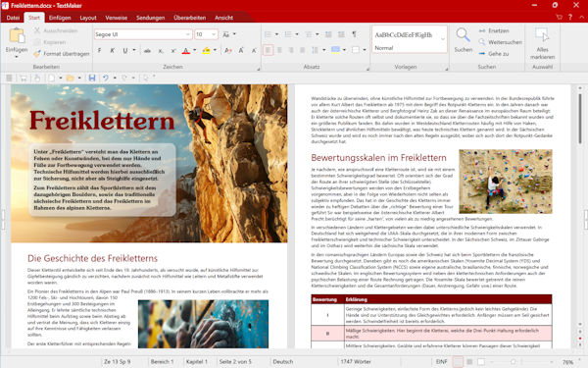Screen dimensions: 588x368
Task: Click the Suchen magnifier button
Action: click(464, 40)
